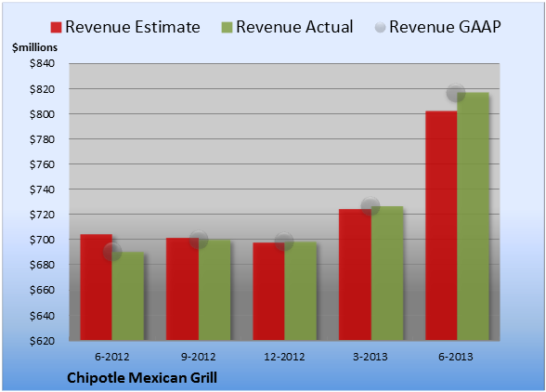Click the red Revenue Estimate legend swatch
The height and width of the screenshot is (392, 546).
click(56, 28)
